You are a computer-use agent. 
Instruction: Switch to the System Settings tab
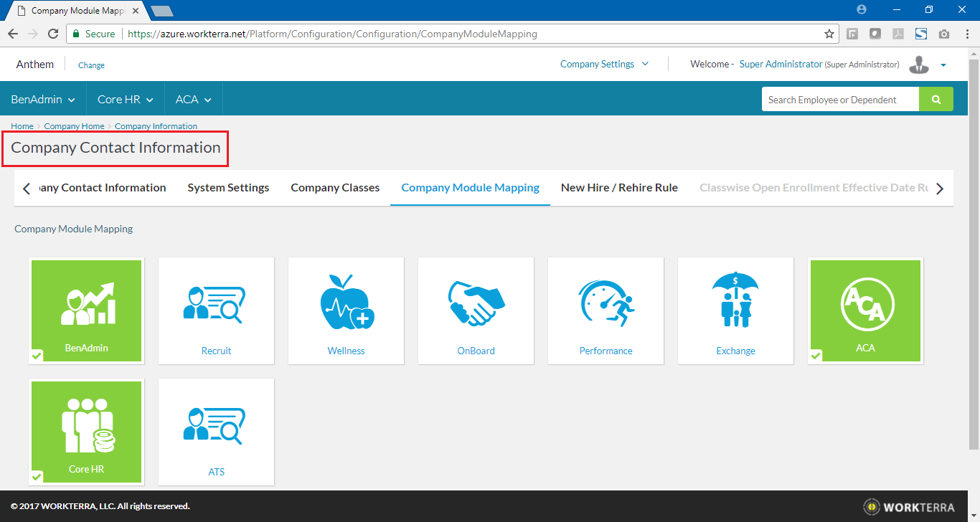click(x=228, y=188)
